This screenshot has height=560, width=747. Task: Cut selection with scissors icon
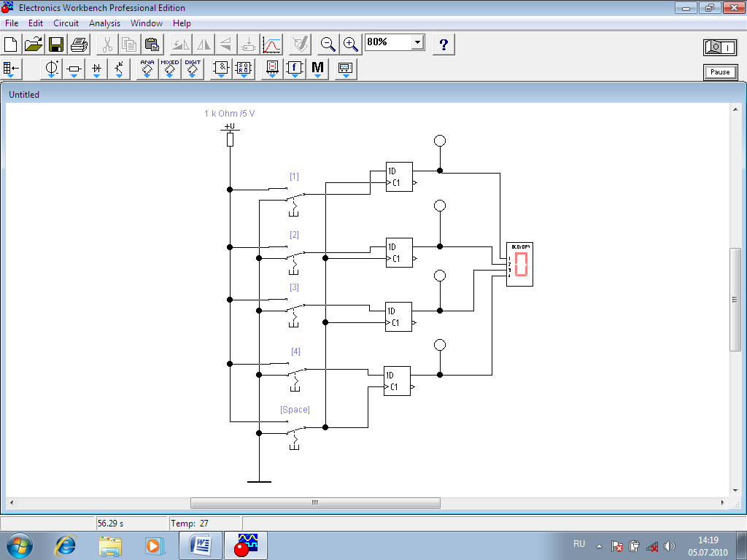tap(107, 44)
